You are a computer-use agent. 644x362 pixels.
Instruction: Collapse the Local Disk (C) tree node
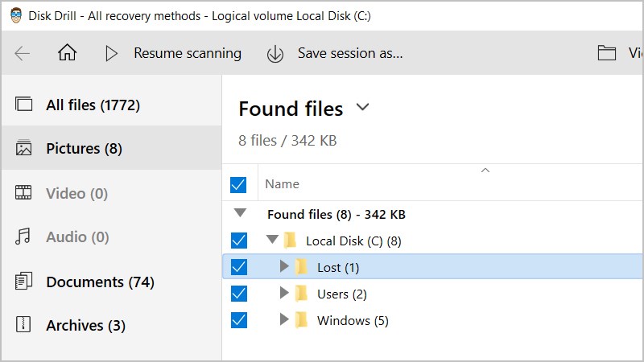coord(272,238)
